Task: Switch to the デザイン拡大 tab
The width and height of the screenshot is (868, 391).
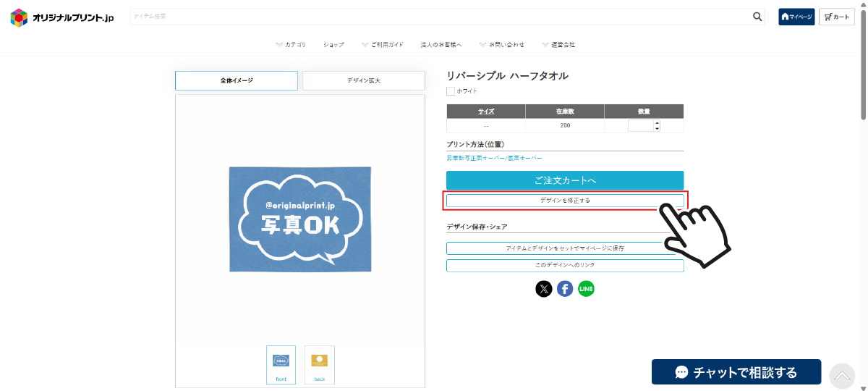Action: point(363,80)
